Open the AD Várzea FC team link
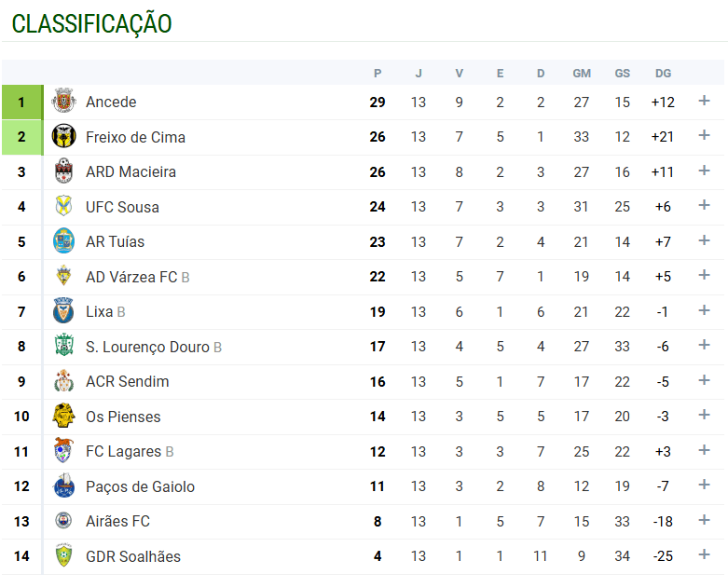The image size is (728, 588). tap(131, 277)
